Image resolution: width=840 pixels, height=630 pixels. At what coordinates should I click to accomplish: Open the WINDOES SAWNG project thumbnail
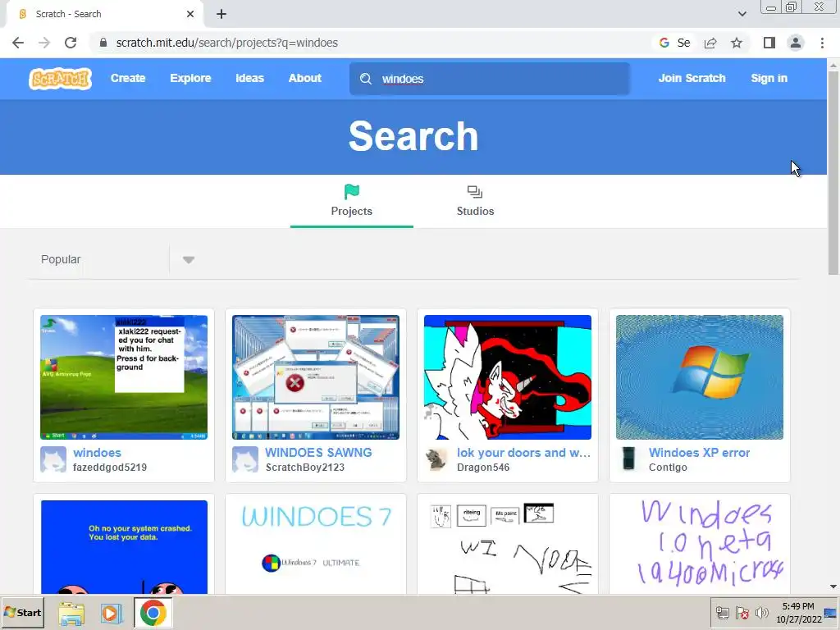(x=316, y=377)
